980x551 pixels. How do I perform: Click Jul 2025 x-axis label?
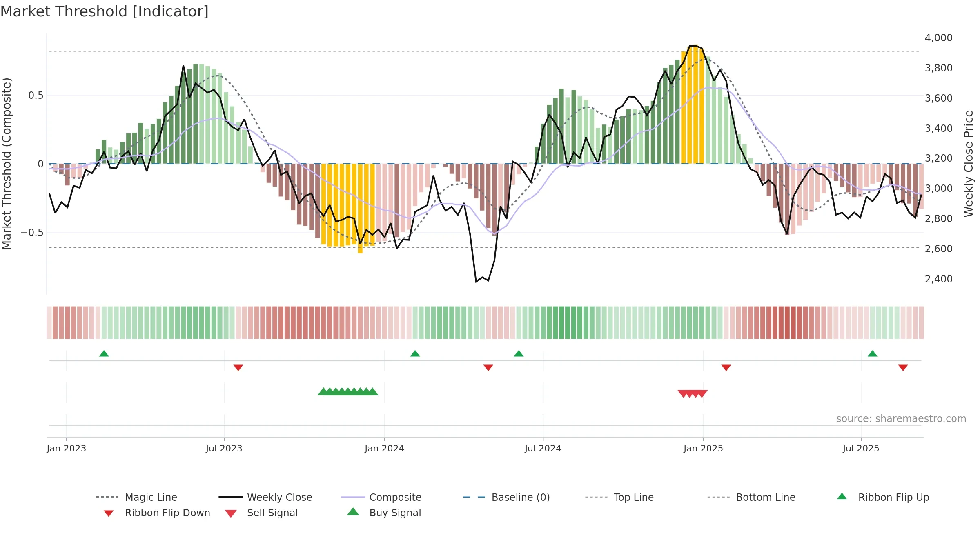[x=861, y=448]
